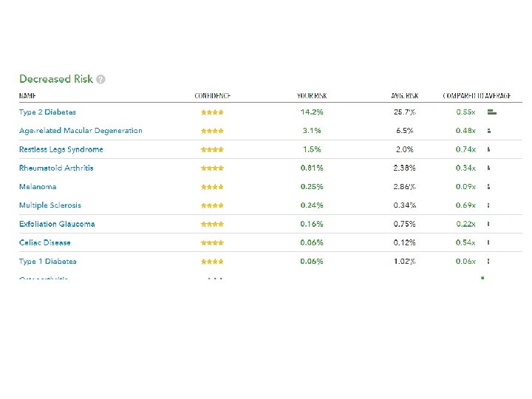This screenshot has height=399, width=532.
Task: Click the Decreased Risk heading
Action: (56, 79)
